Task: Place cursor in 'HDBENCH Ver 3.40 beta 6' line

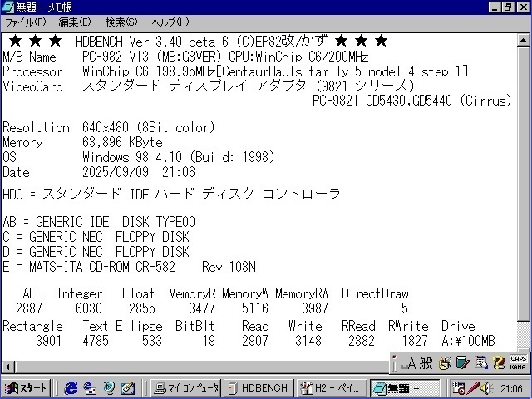Action: (151, 42)
